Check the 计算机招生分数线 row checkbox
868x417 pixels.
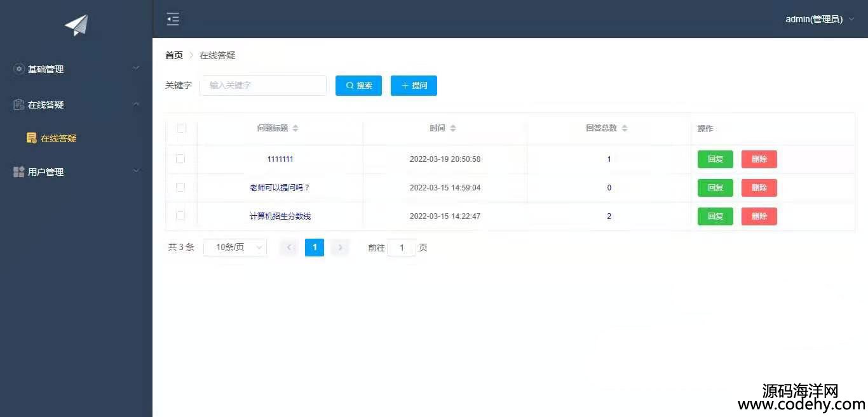click(x=180, y=216)
